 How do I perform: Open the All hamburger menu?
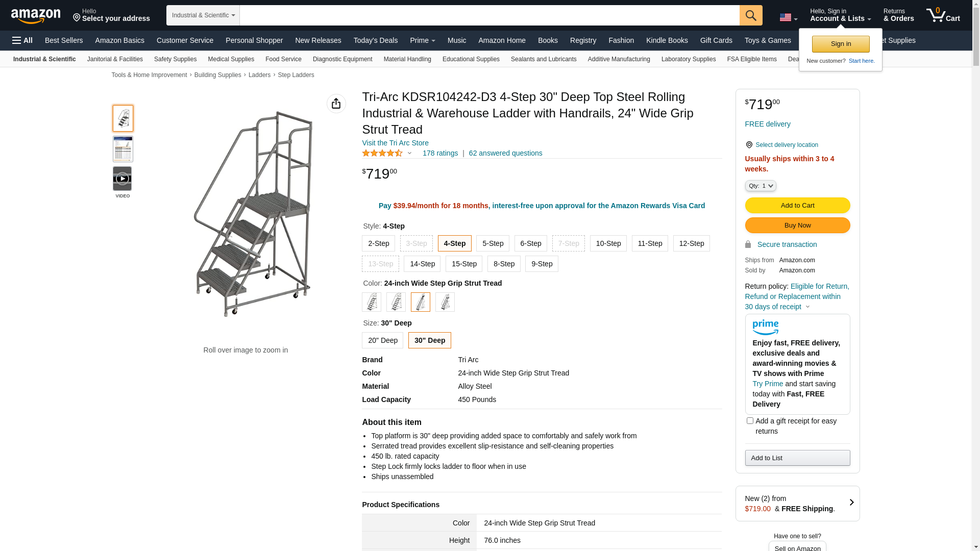click(22, 40)
